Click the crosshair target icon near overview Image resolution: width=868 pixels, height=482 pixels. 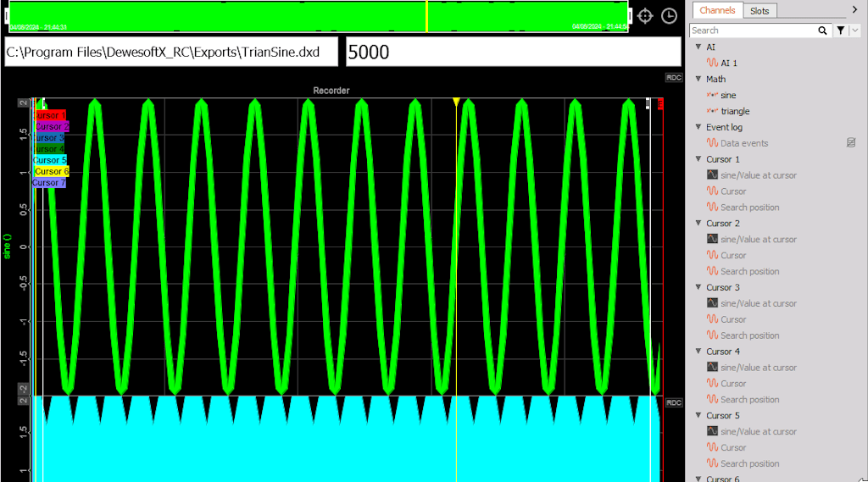coord(645,16)
